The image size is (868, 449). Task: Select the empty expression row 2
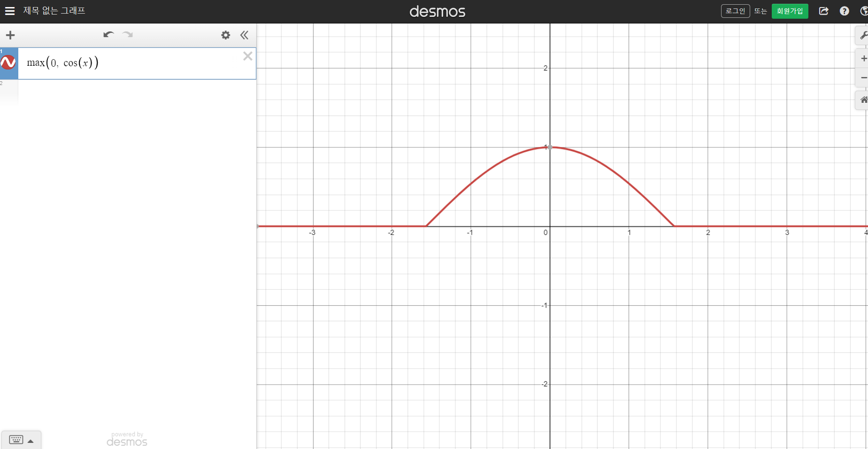[137, 91]
